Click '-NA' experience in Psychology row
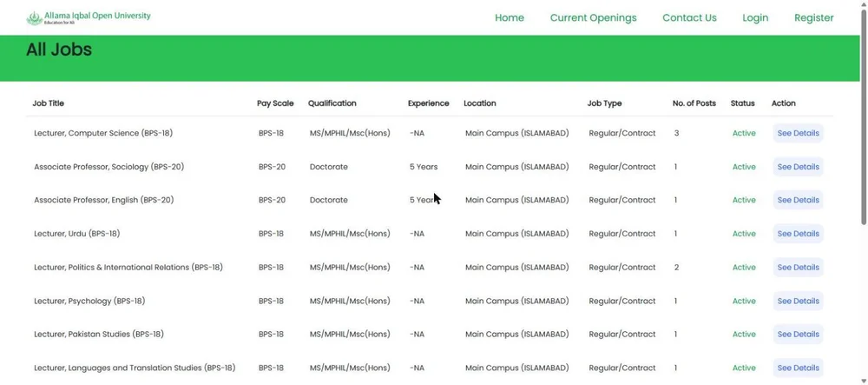The height and width of the screenshot is (385, 868). (417, 301)
